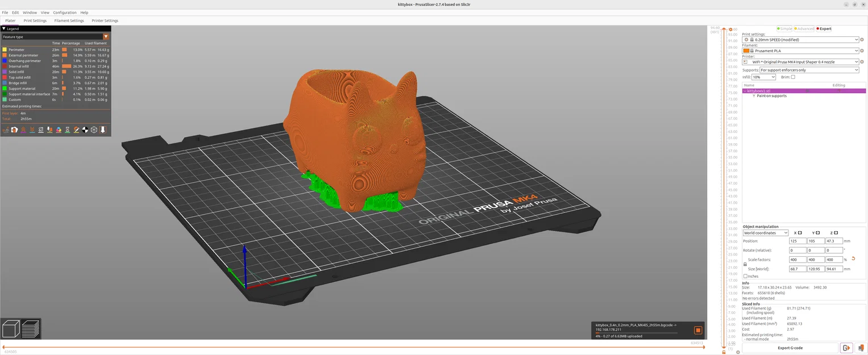This screenshot has height=355, width=868.
Task: Select Advanced mode
Action: click(804, 28)
